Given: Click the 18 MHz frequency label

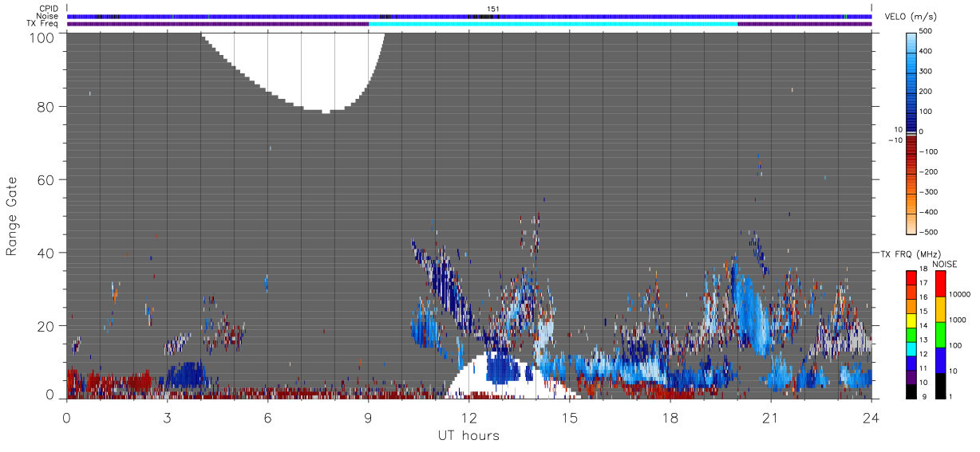Looking at the screenshot, I should coord(922,270).
